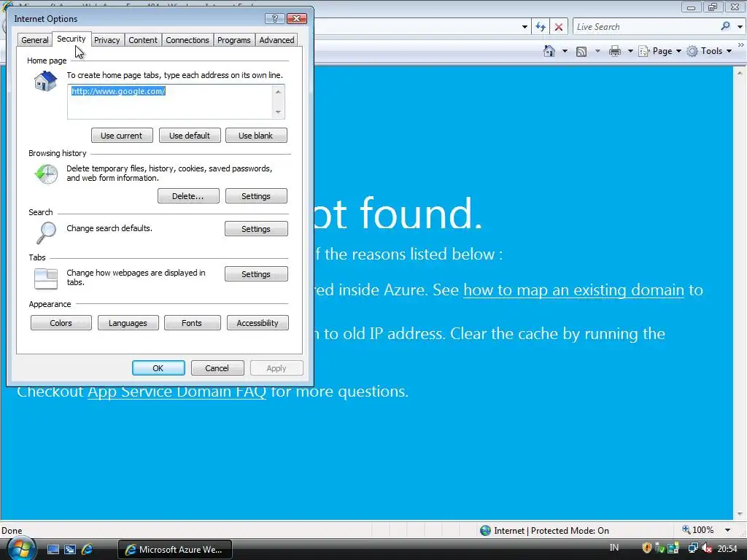Click the Use current button
747x560 pixels.
122,135
